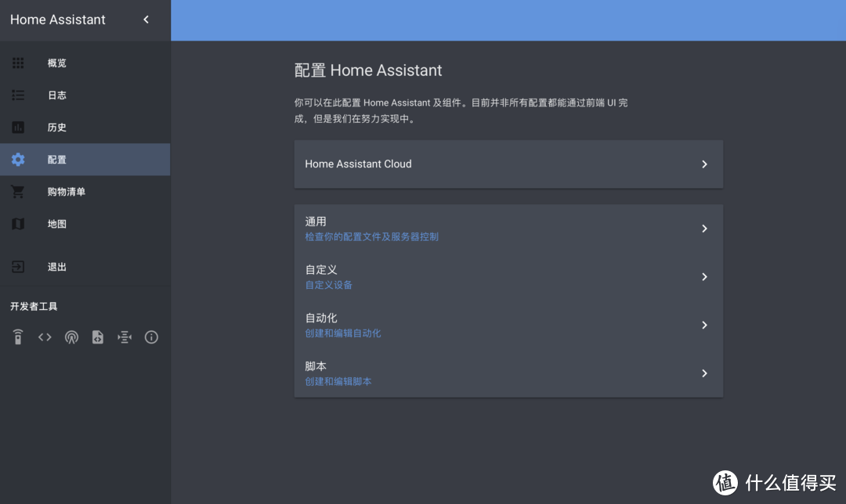Collapse the sidebar with the arrow
The height and width of the screenshot is (504, 846).
(145, 20)
